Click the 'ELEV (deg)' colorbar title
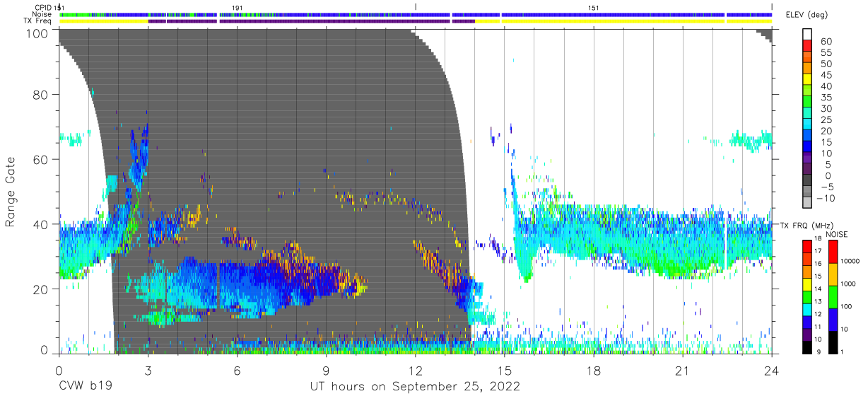 (807, 14)
